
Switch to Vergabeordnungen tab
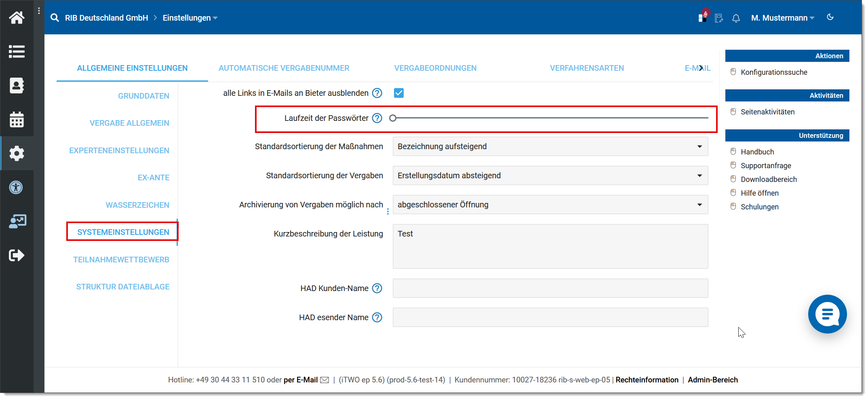(435, 68)
